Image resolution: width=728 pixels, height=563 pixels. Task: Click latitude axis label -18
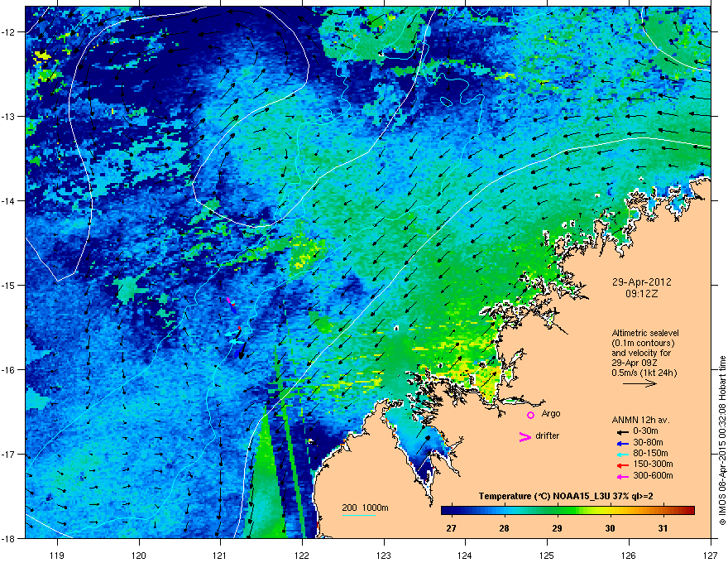(8, 538)
